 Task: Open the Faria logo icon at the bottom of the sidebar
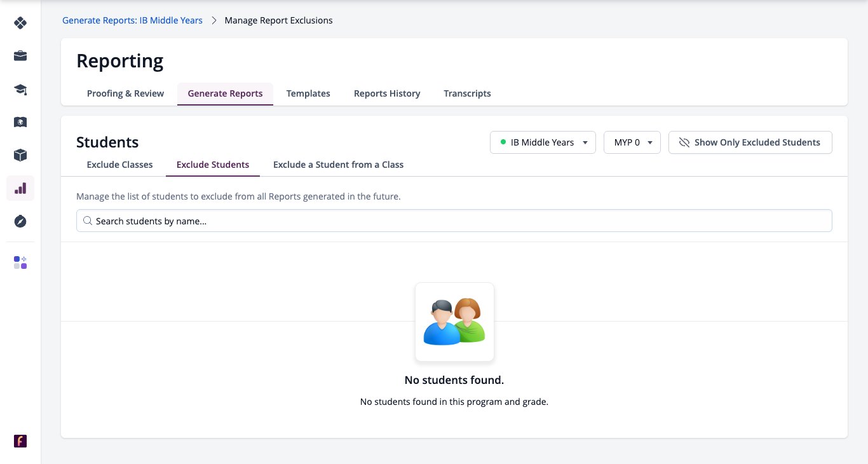[20, 441]
